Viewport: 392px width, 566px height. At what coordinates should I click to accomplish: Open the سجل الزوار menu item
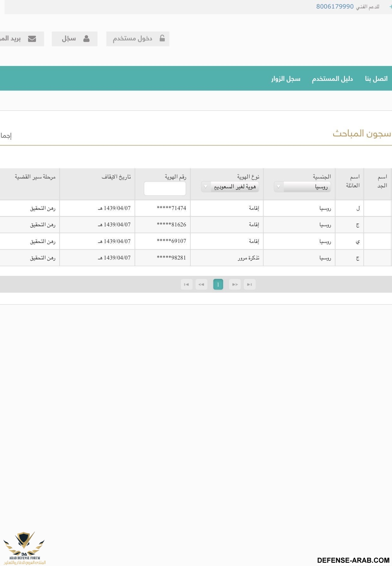[x=286, y=79]
